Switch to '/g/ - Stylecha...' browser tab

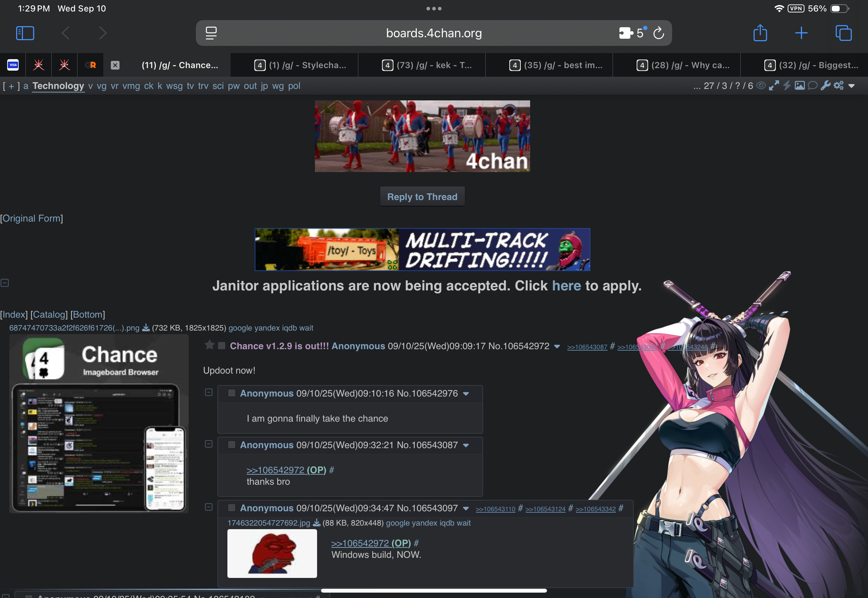point(300,65)
